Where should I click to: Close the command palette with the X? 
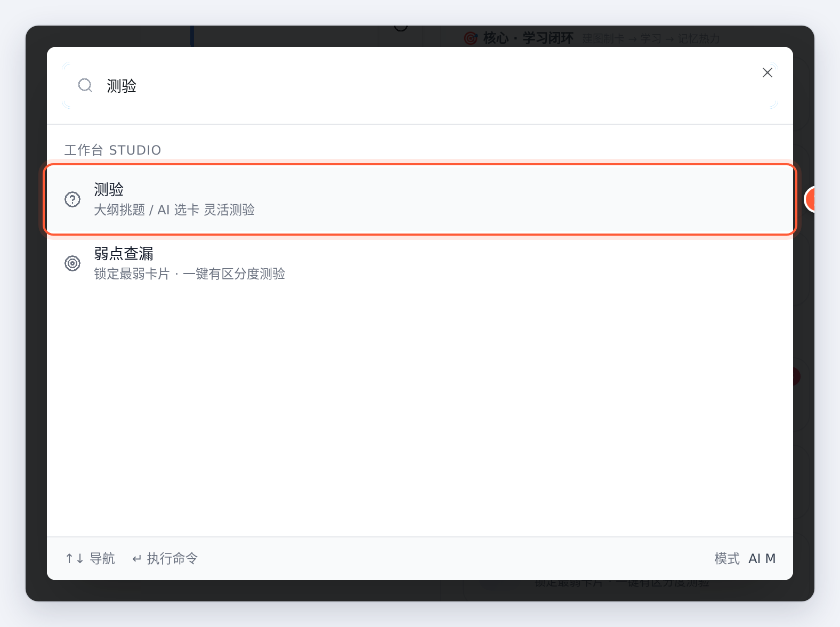click(768, 73)
